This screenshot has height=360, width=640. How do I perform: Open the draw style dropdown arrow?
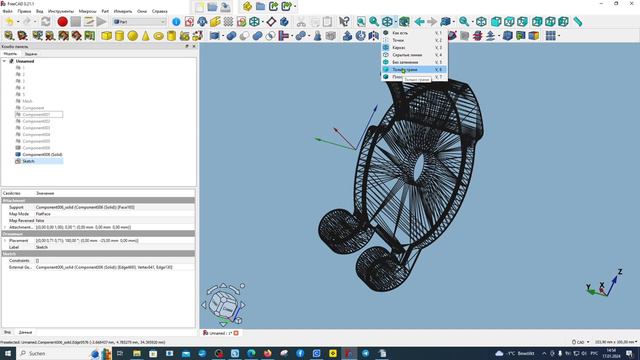396,22
